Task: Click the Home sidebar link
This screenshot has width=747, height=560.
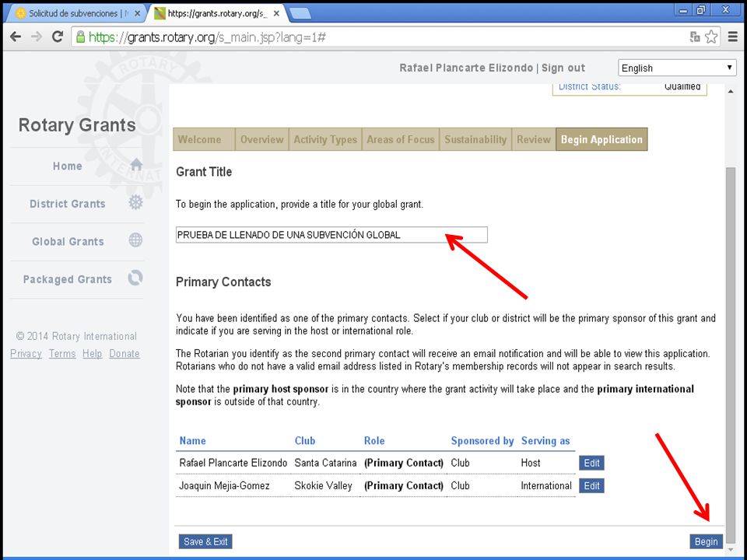Action: coord(67,166)
